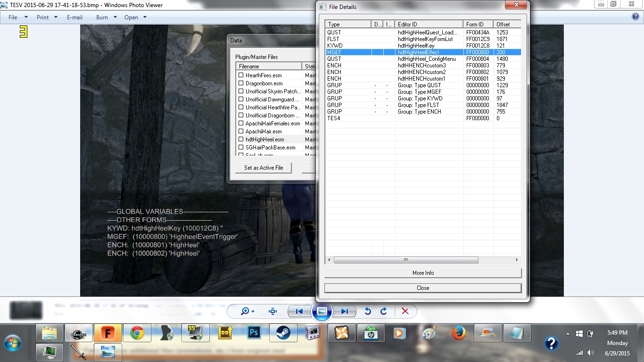Enable the Unofficial Hearthfire Patch checkbox
Screen dimensions: 644x362
coord(241,107)
